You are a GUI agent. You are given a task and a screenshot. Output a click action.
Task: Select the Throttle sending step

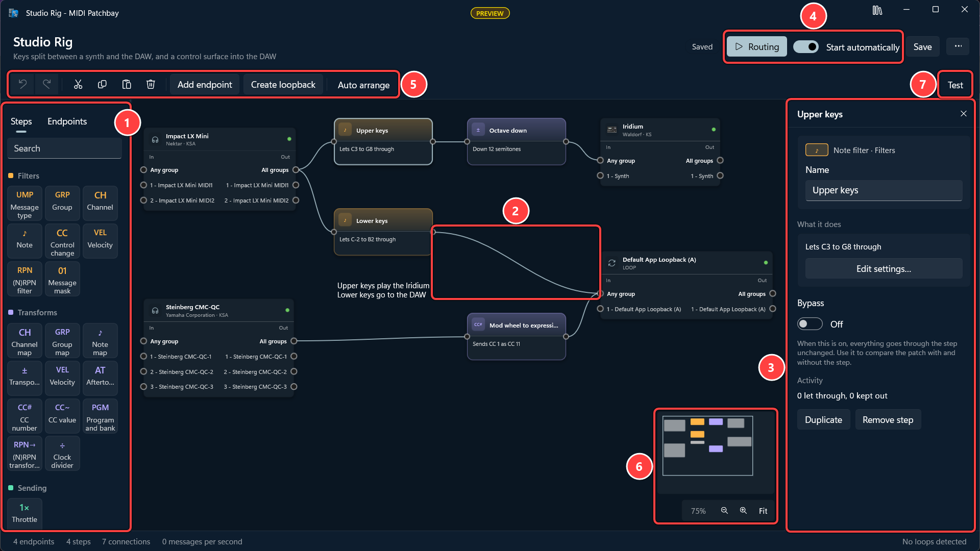point(24,513)
